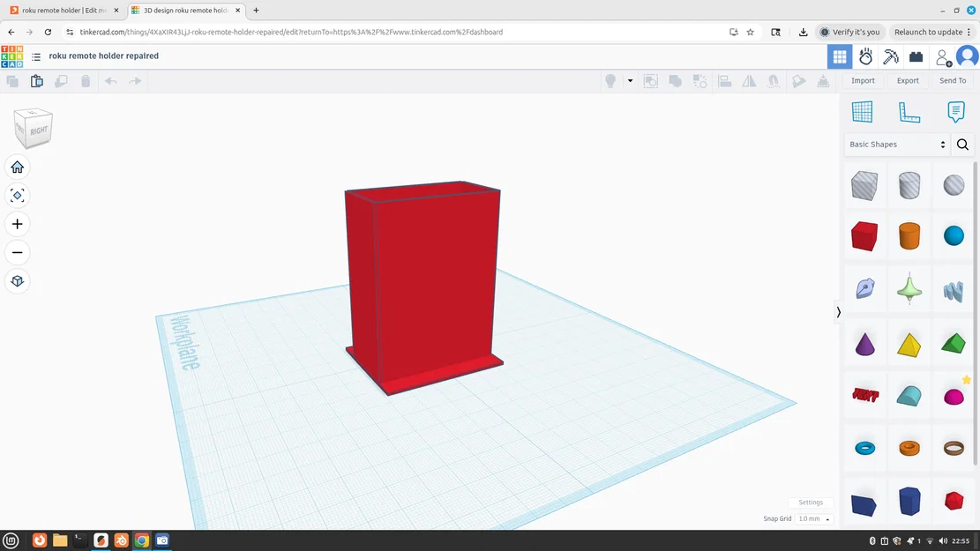Pick the striped Cylinder hole shape
Screen dimensions: 980x551
[909, 185]
